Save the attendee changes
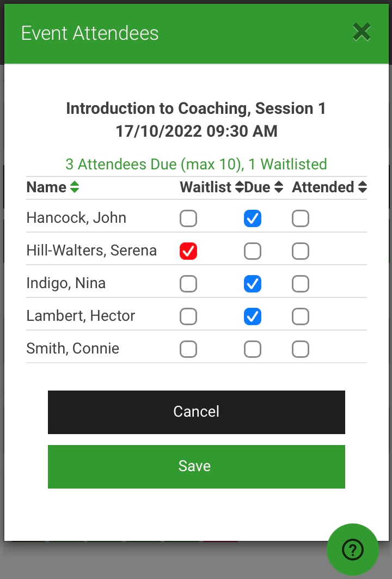The width and height of the screenshot is (392, 579). pos(197,467)
